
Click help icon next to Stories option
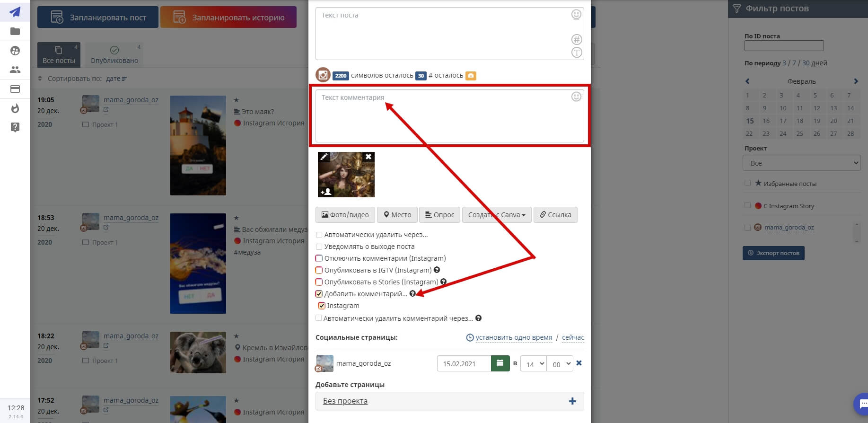[x=444, y=282]
